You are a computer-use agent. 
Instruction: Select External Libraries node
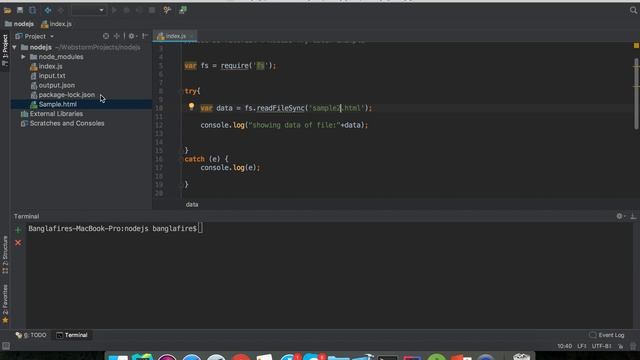(56, 114)
